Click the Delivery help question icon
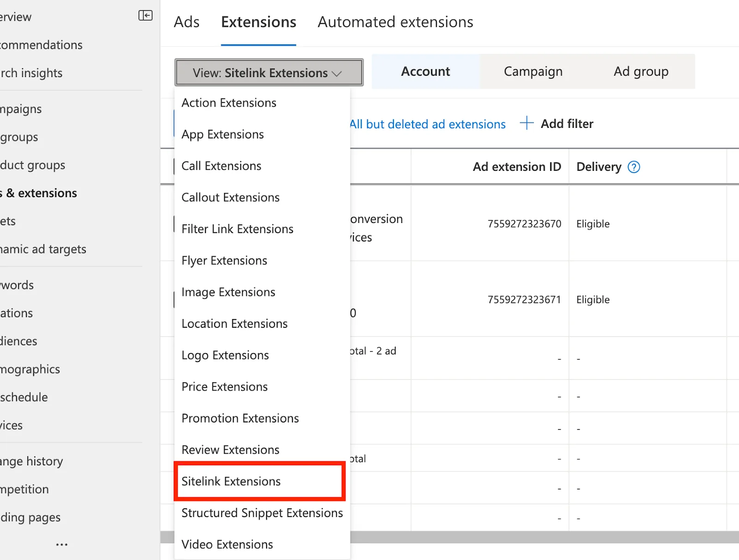Screen dimensions: 739x560 634,167
